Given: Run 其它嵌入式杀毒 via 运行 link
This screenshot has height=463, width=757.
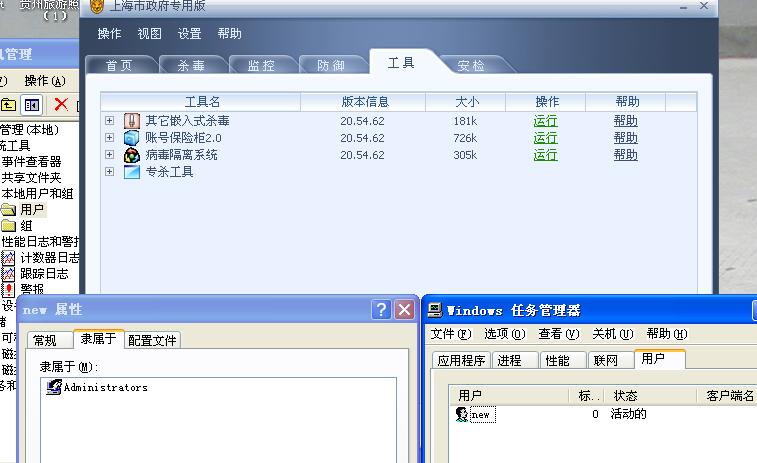Looking at the screenshot, I should [x=546, y=121].
